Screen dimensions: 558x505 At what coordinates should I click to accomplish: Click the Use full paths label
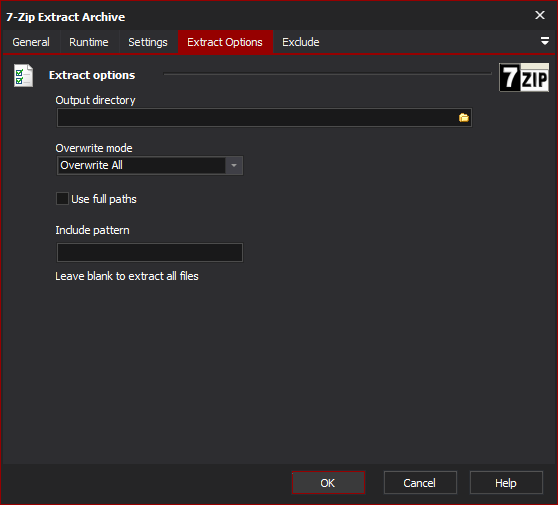(x=104, y=199)
